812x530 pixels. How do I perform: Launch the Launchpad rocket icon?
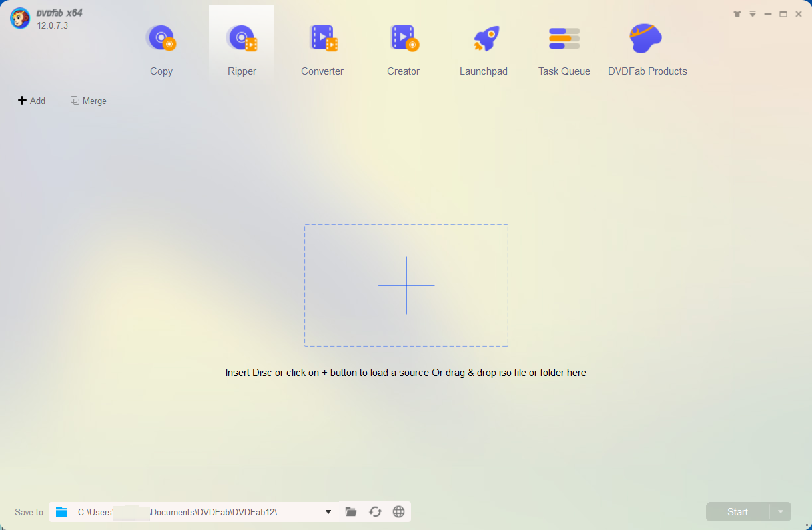(486, 39)
